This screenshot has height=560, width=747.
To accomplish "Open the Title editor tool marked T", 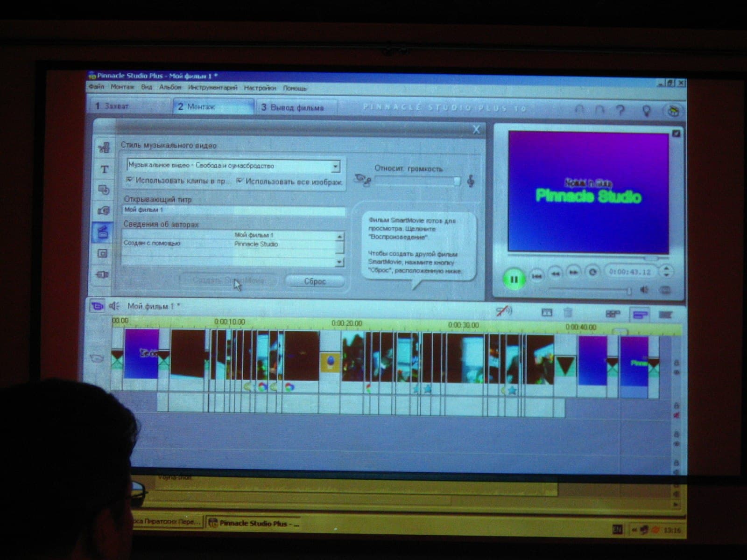I will (x=104, y=169).
